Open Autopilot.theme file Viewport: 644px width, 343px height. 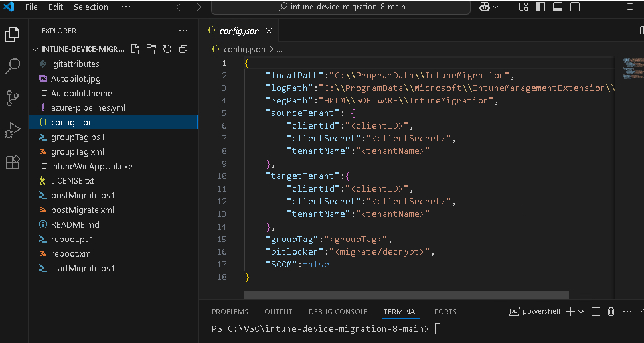tap(81, 93)
